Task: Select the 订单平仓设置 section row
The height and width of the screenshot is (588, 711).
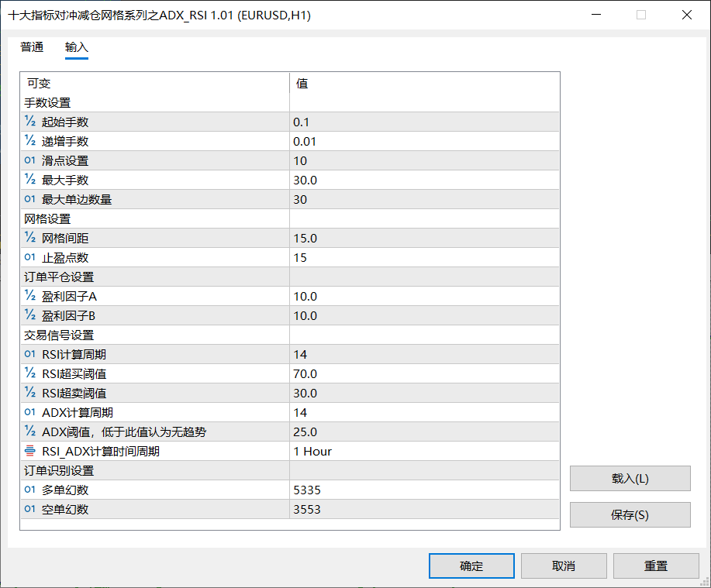Action: (290, 277)
